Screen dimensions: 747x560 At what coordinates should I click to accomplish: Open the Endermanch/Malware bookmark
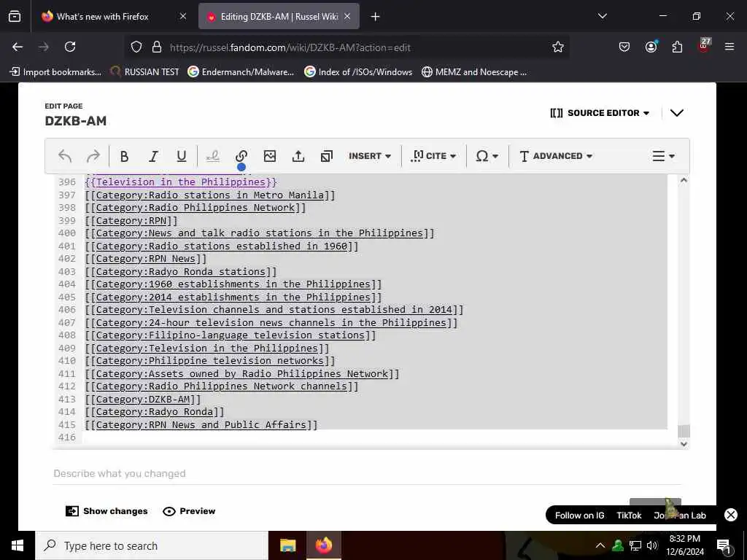pyautogui.click(x=241, y=72)
